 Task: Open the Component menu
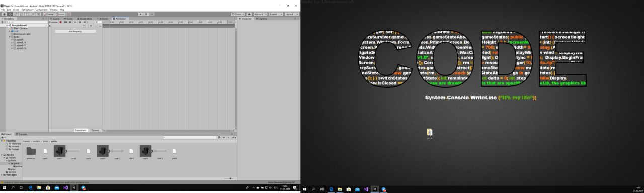tap(42, 10)
